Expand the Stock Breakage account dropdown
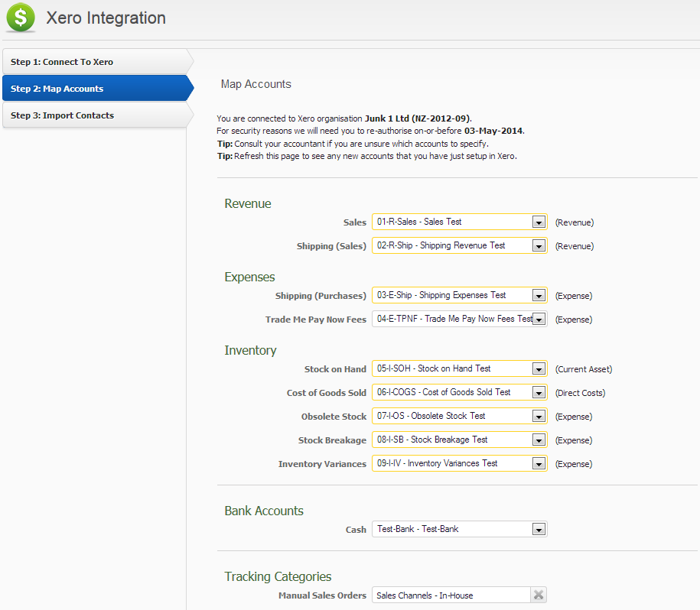The height and width of the screenshot is (610, 700). [459, 440]
